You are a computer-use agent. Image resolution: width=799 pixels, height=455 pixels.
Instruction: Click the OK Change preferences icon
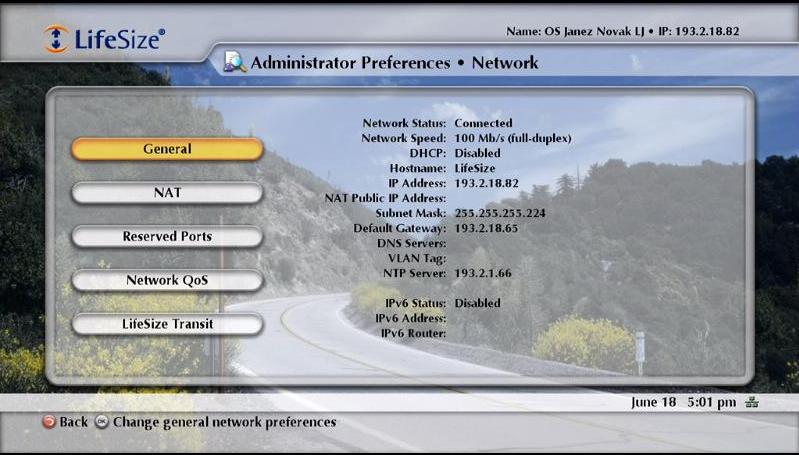102,422
